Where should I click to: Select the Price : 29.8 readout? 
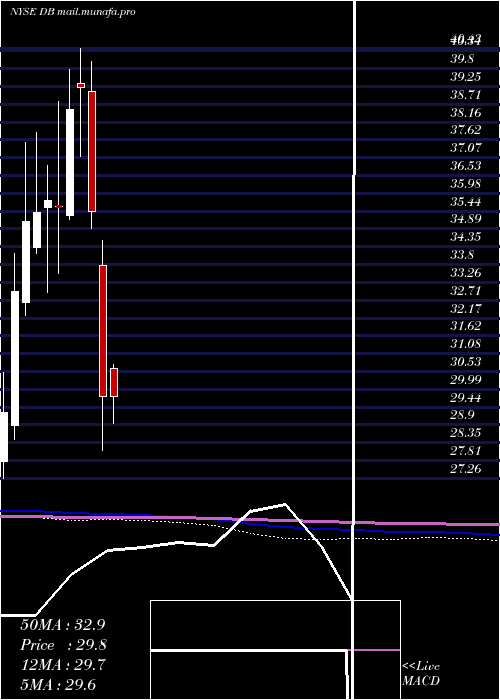(63, 645)
